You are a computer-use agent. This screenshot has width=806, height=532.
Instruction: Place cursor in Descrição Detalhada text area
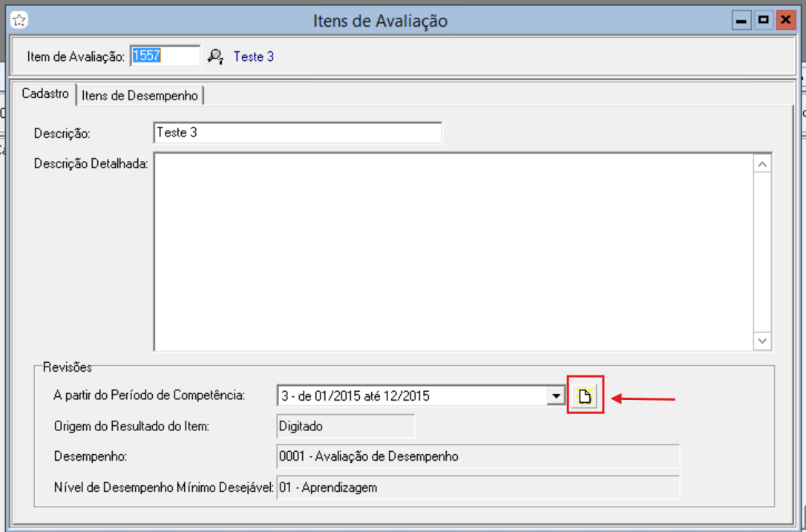(x=453, y=251)
